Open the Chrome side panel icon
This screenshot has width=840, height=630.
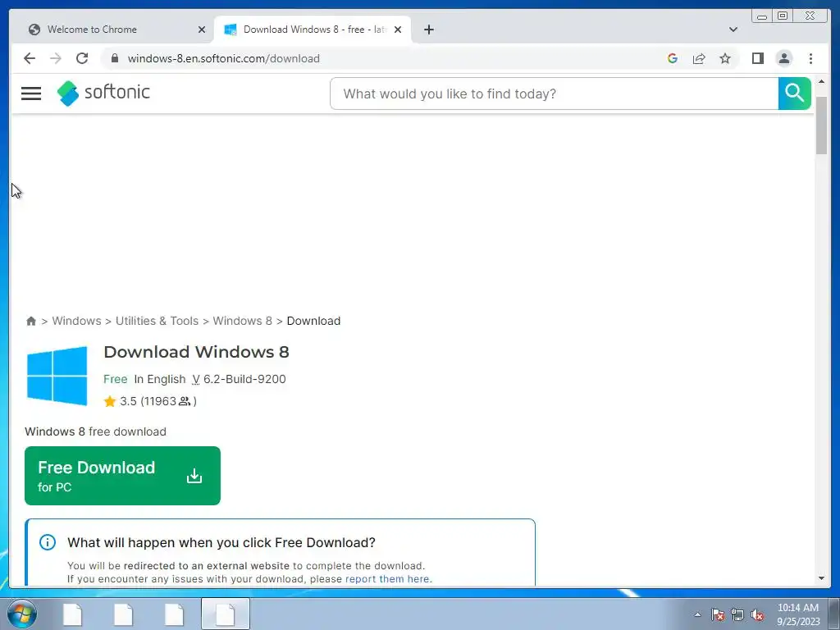757,58
